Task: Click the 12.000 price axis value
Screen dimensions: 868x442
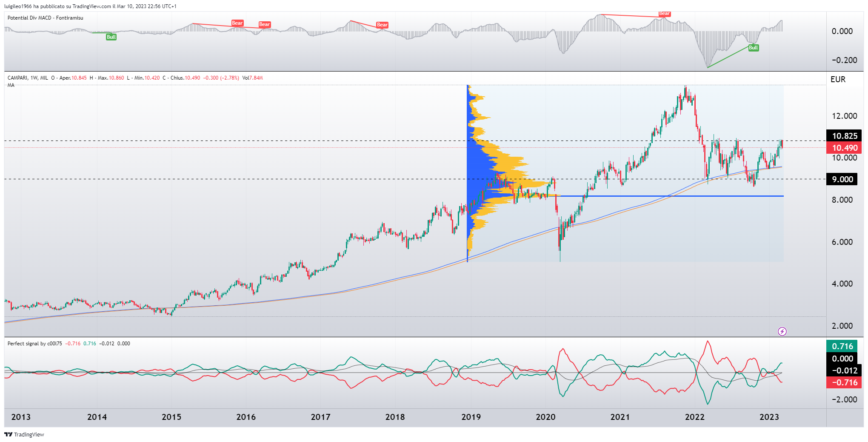Action: click(x=844, y=116)
